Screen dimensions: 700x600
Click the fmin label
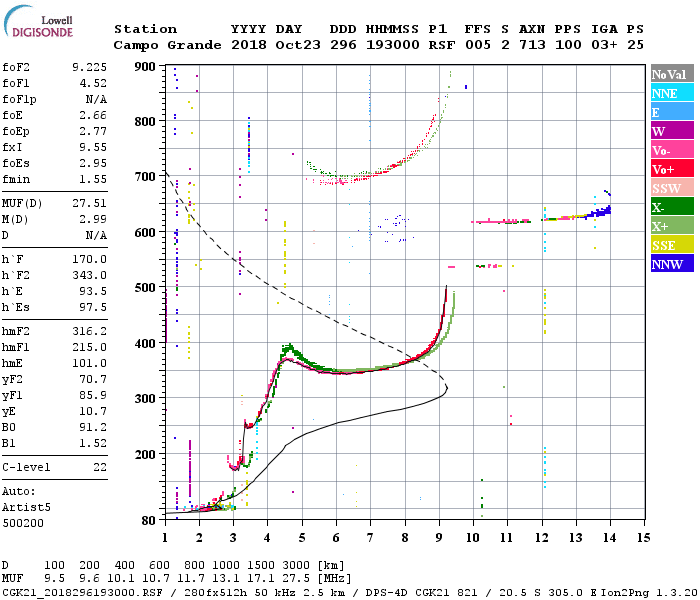(16, 179)
